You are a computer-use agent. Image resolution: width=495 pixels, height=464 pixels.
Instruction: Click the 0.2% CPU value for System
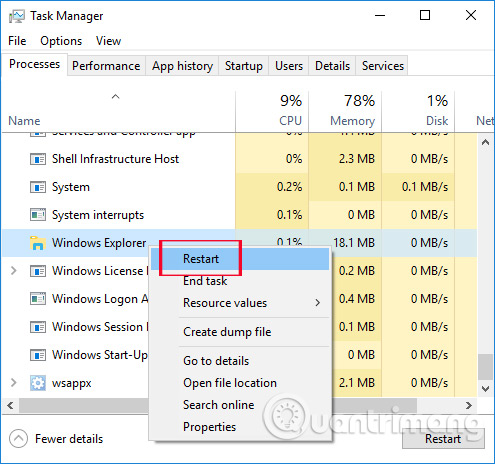click(289, 187)
